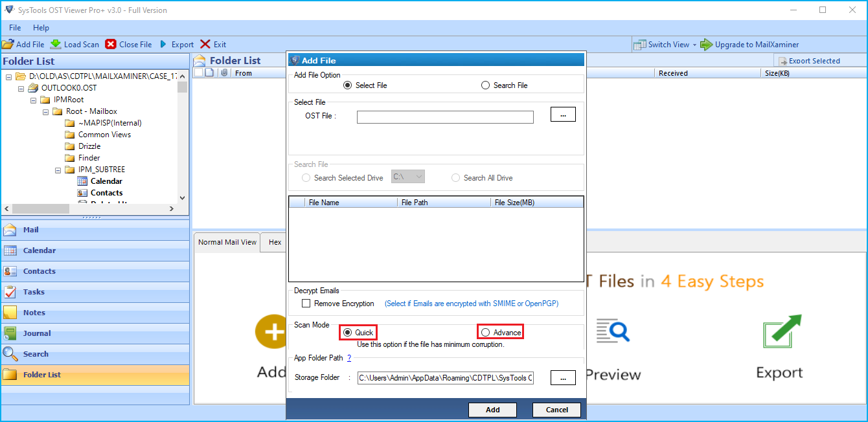868x422 pixels.
Task: Select the Tasks icon in navigation pane
Action: click(10, 292)
